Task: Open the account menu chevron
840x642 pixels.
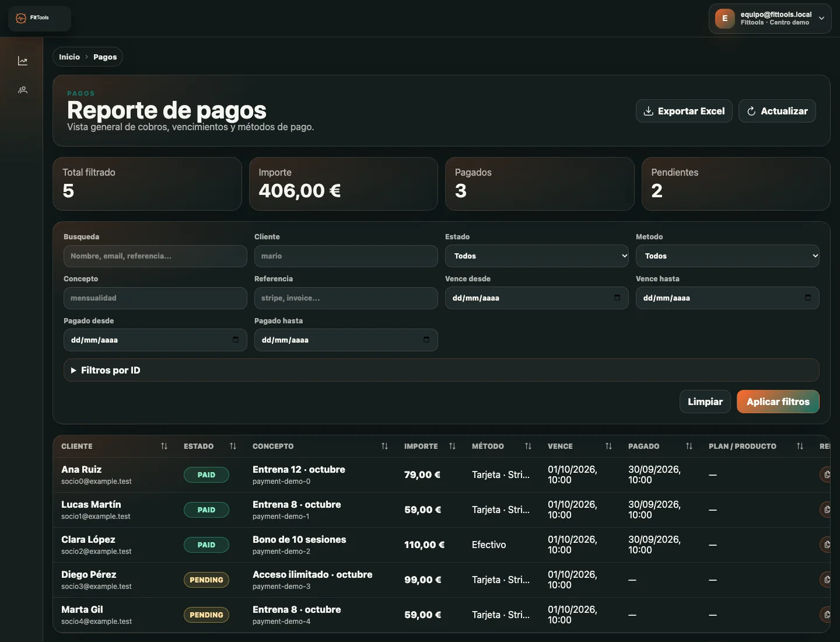Action: coord(821,18)
